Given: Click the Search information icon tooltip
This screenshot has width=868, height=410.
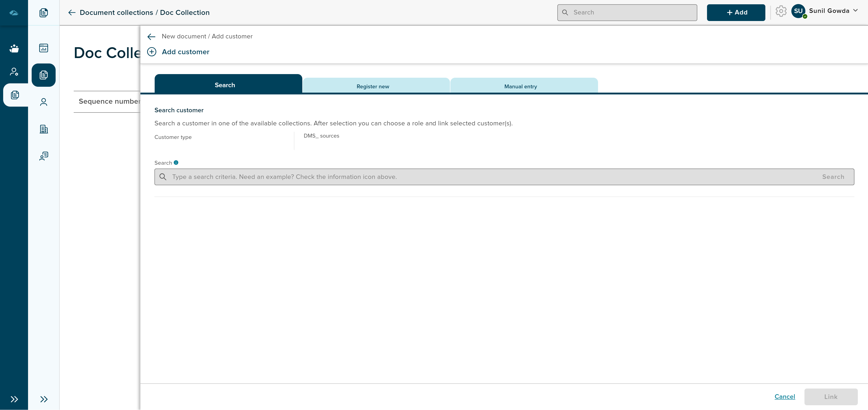Looking at the screenshot, I should click(176, 163).
